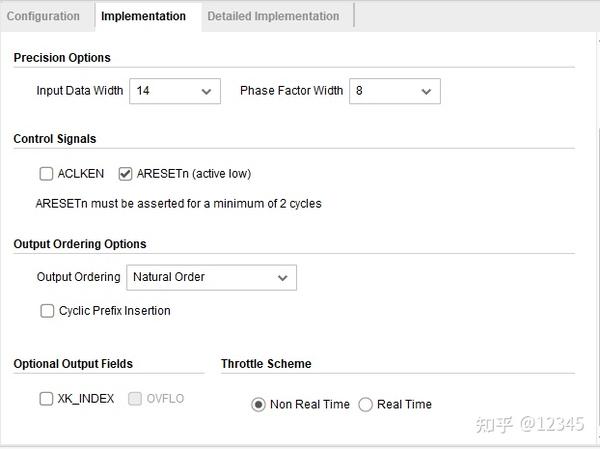Screen dimensions: 600x449
Task: Click the ARESETn (active low) label text
Action: click(194, 174)
